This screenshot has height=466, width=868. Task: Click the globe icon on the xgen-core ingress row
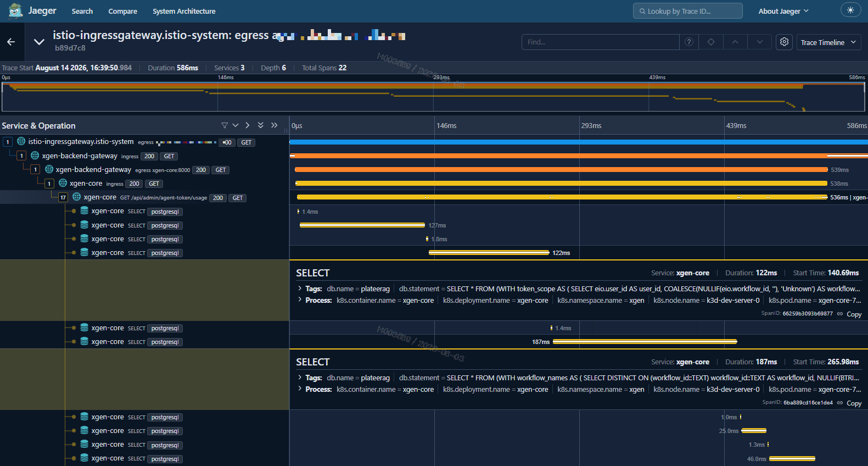click(x=63, y=183)
